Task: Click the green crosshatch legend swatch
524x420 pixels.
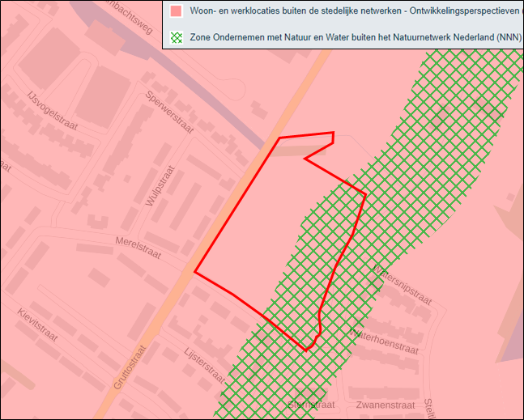Action: pos(176,37)
